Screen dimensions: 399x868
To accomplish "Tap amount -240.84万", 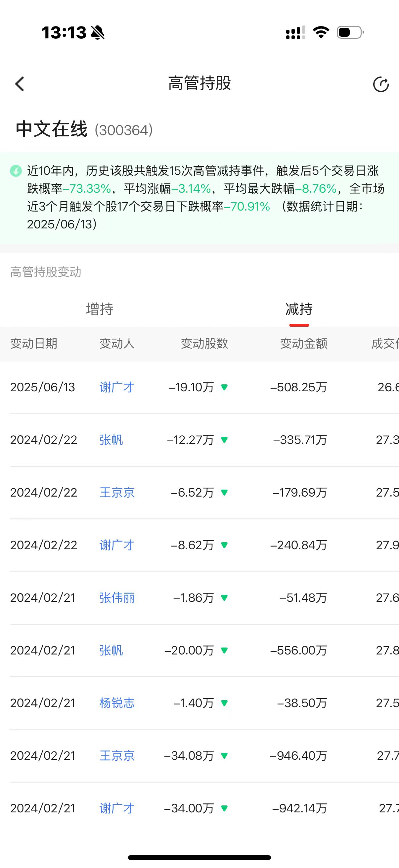I will point(299,545).
